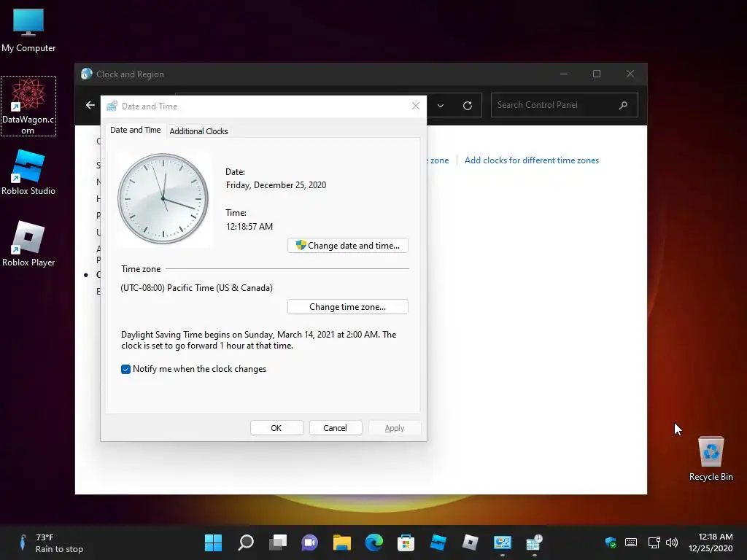Maximize the Clock and Region window

(597, 74)
